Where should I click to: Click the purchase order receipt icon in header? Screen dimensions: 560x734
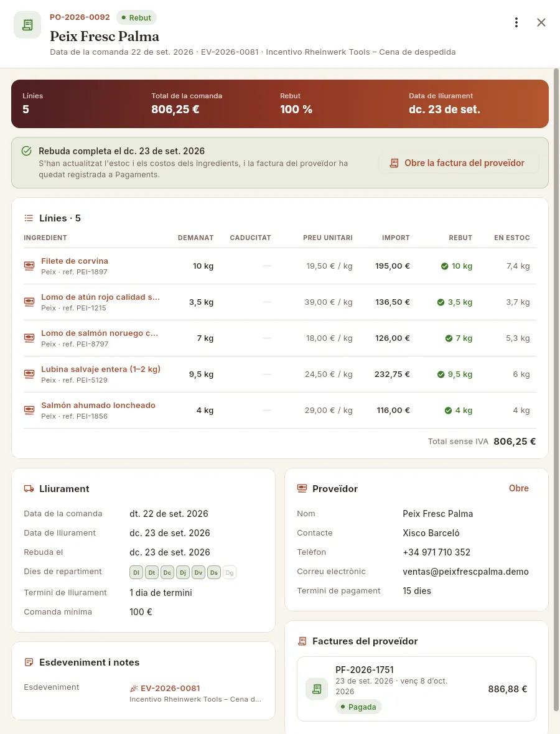(x=27, y=25)
